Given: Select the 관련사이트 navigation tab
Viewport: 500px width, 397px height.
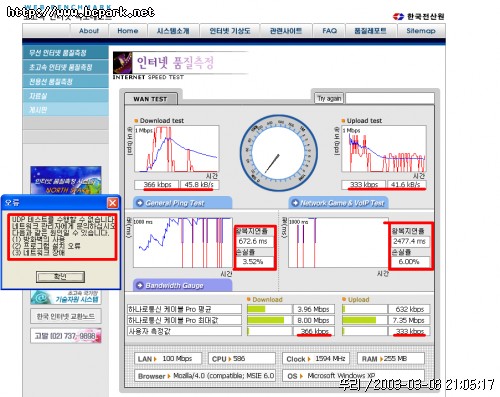Looking at the screenshot, I should point(286,31).
